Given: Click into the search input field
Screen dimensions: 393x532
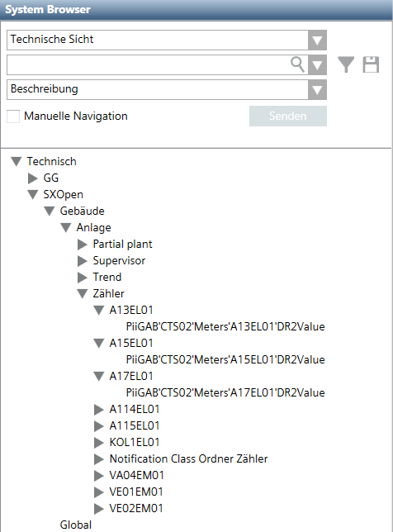Looking at the screenshot, I should pos(148,64).
